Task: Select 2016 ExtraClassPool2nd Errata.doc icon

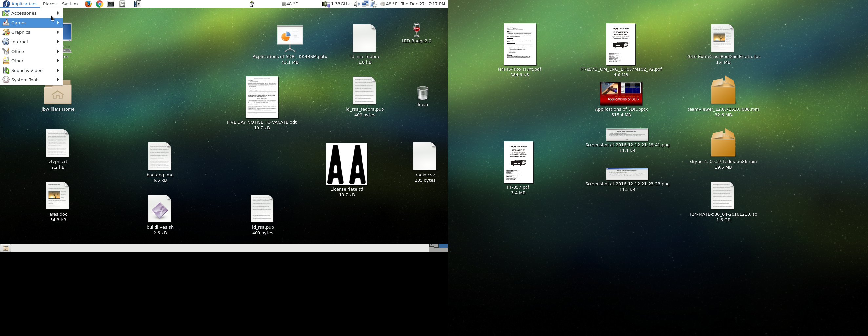Action: pos(722,38)
